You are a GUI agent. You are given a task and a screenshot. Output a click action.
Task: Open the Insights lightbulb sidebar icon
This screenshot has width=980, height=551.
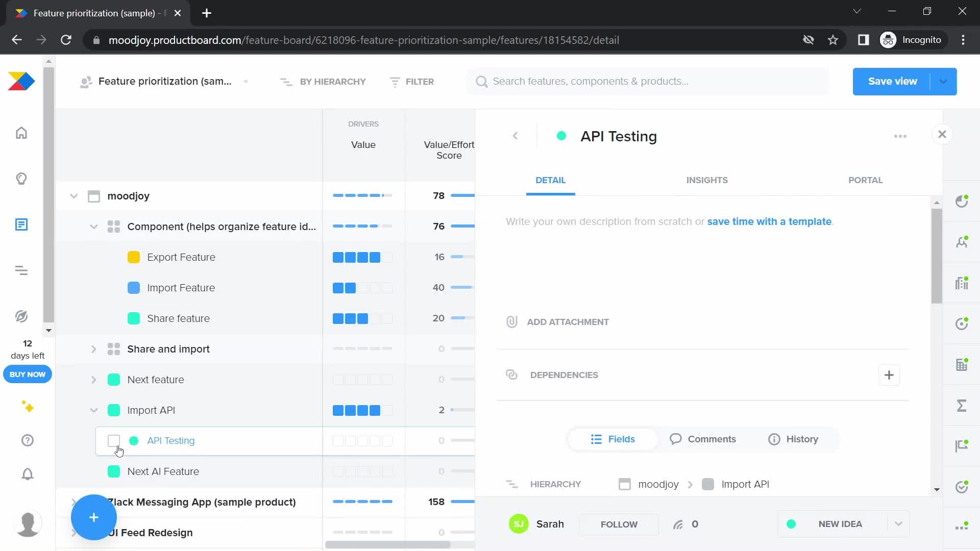point(21,179)
